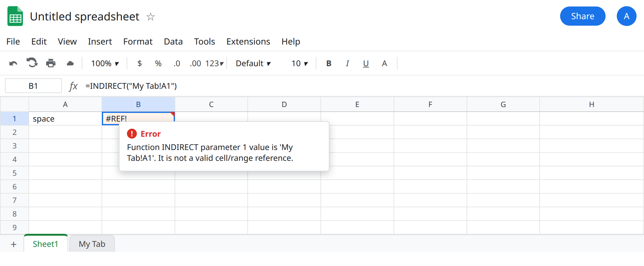The height and width of the screenshot is (266, 644).
Task: Click the formula bar INDIRECT text
Action: click(x=131, y=86)
